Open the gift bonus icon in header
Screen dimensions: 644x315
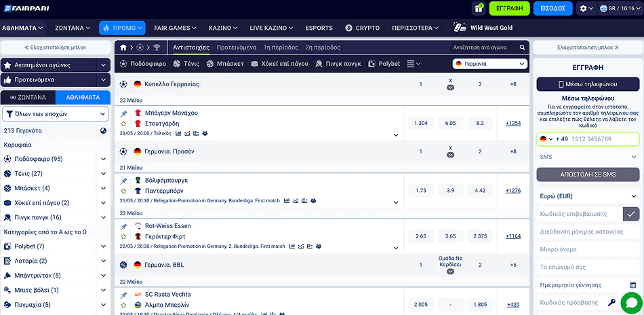click(x=478, y=8)
